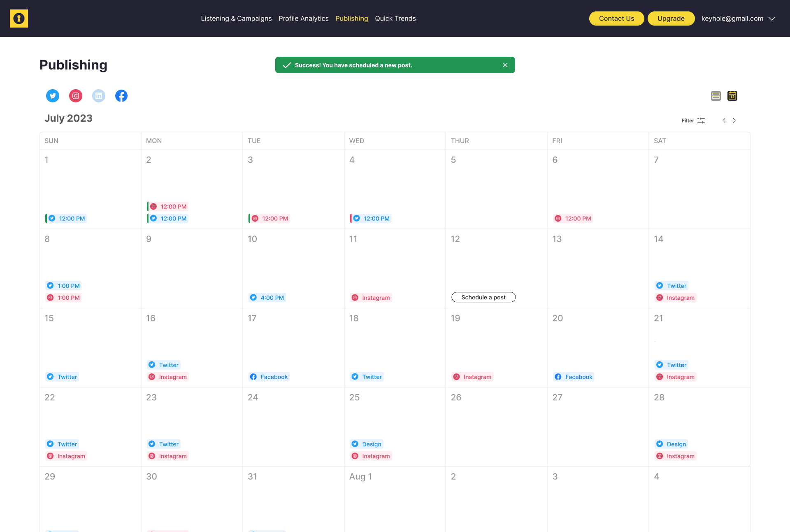Click the Keyhole logo icon
This screenshot has width=790, height=532.
[19, 19]
